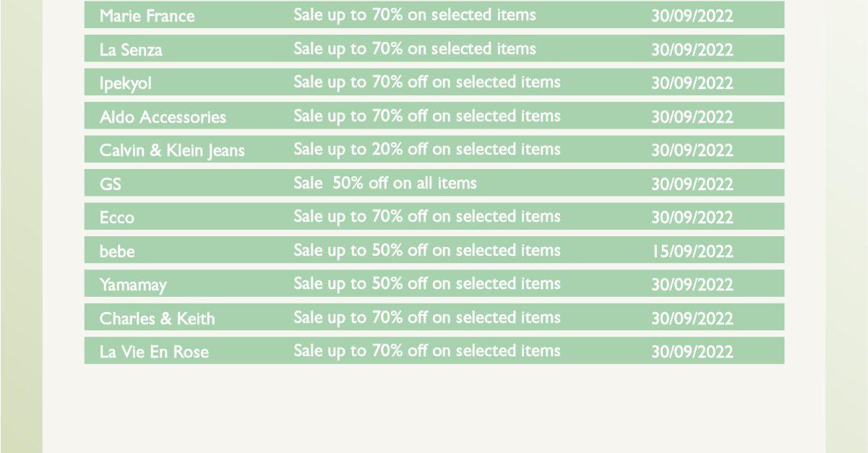This screenshot has height=453, width=868.
Task: Click the Ipekyol brand name
Action: point(126,84)
